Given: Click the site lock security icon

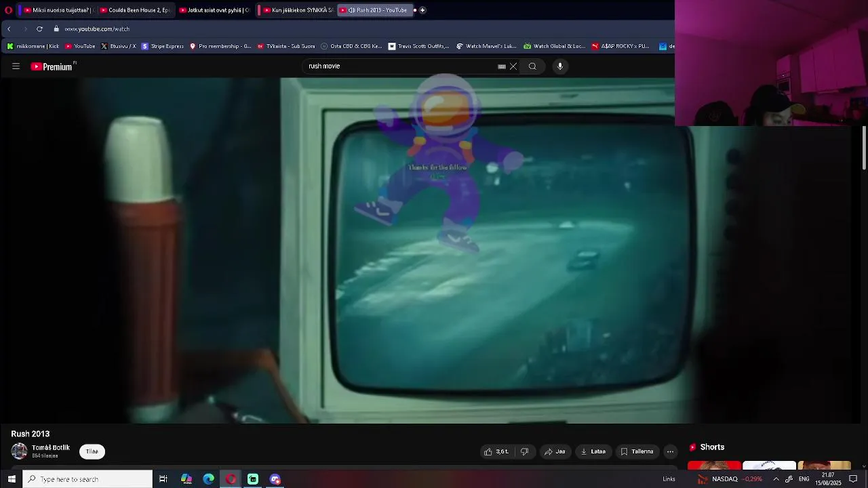Looking at the screenshot, I should pyautogui.click(x=57, y=29).
